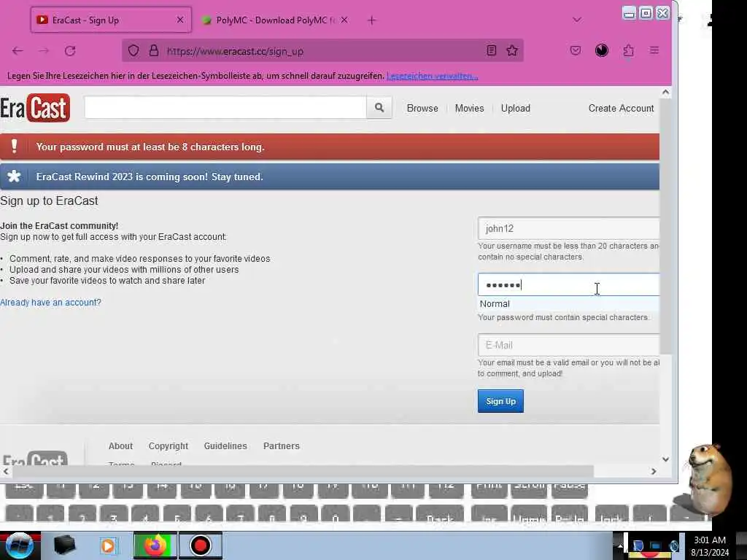Click the padlock site security icon

click(153, 50)
